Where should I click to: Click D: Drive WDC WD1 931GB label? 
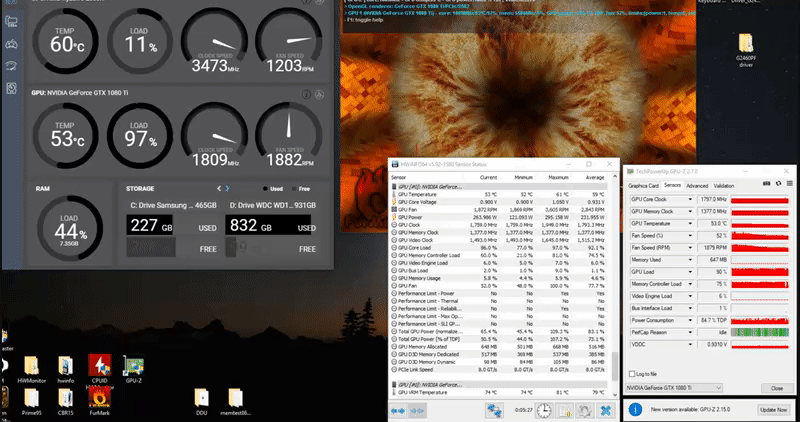272,205
